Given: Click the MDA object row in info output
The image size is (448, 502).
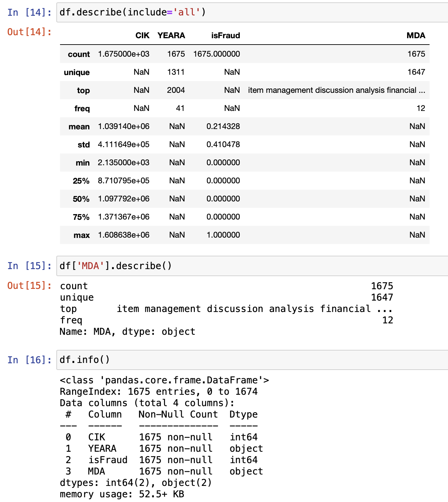Looking at the screenshot, I should 164,472.
